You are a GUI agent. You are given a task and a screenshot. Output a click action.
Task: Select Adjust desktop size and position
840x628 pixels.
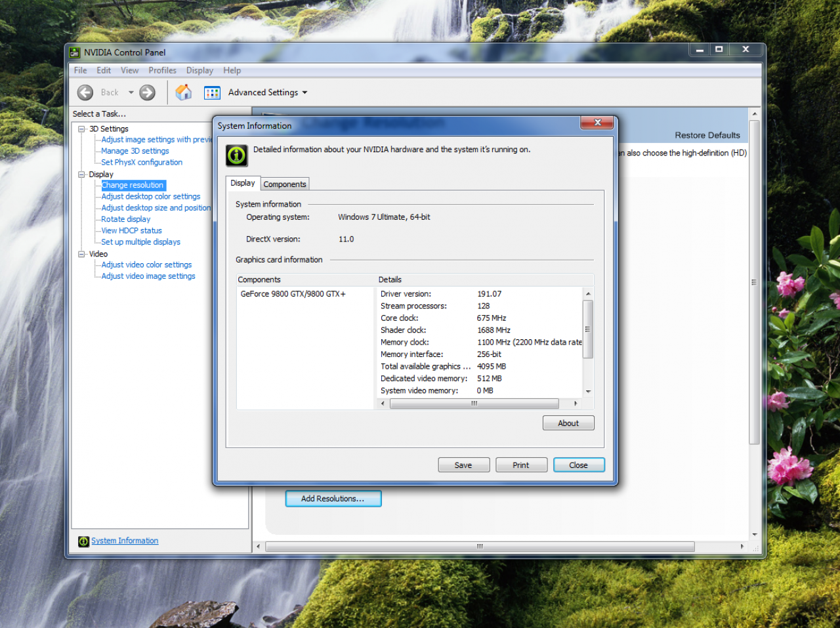pyautogui.click(x=156, y=208)
